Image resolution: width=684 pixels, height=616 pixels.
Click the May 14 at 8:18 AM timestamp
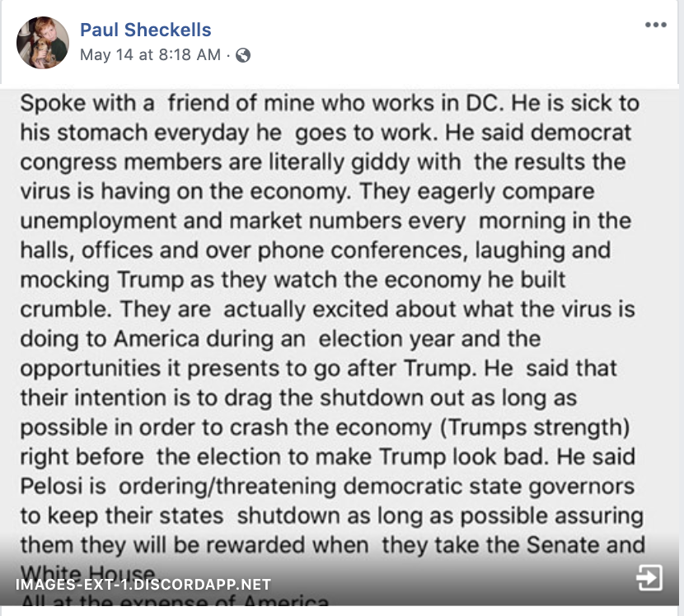click(150, 55)
